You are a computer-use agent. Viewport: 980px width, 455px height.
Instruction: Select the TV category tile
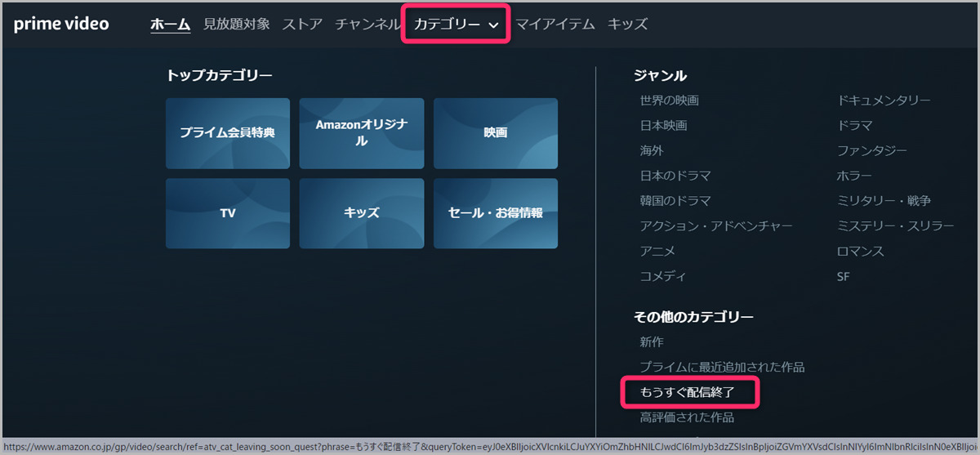click(228, 213)
